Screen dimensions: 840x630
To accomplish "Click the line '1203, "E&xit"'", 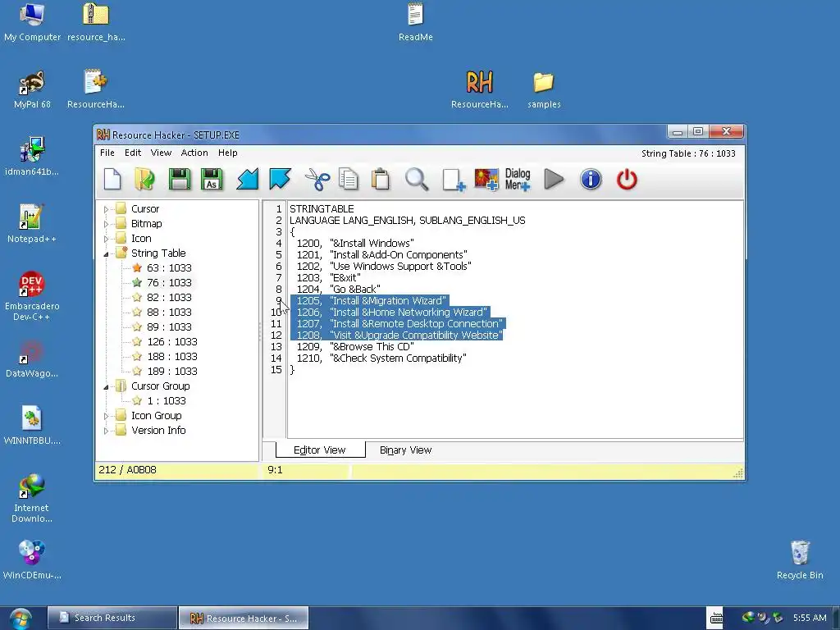I will coord(328,277).
